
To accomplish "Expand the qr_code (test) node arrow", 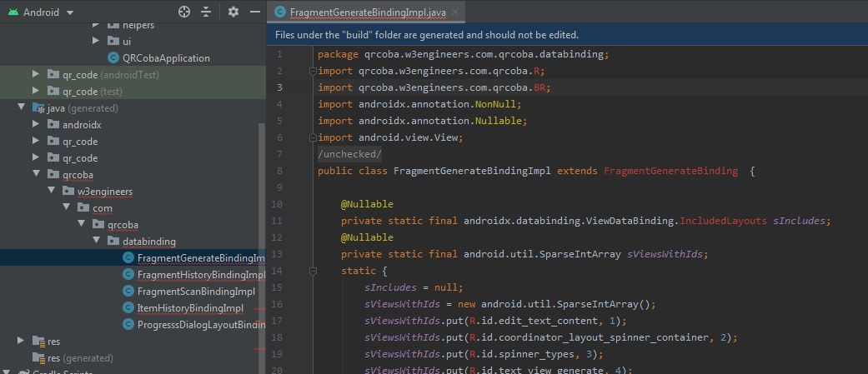I will (x=36, y=91).
